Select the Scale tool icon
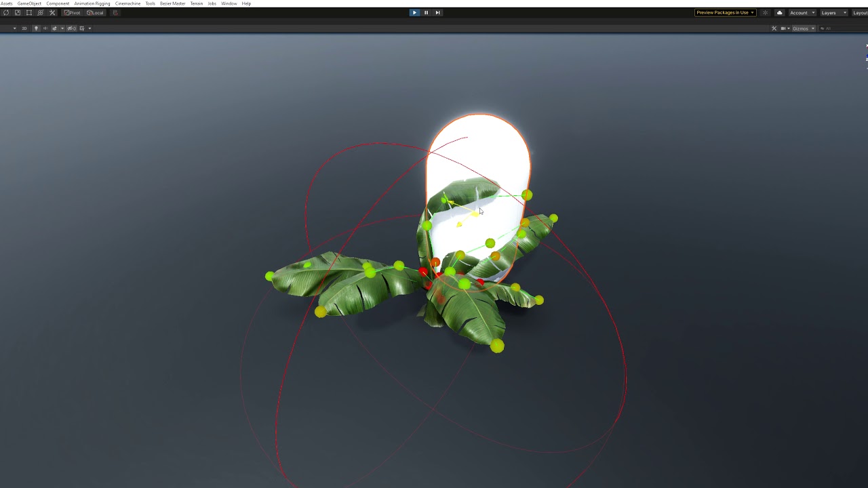This screenshot has width=868, height=488. click(18, 13)
